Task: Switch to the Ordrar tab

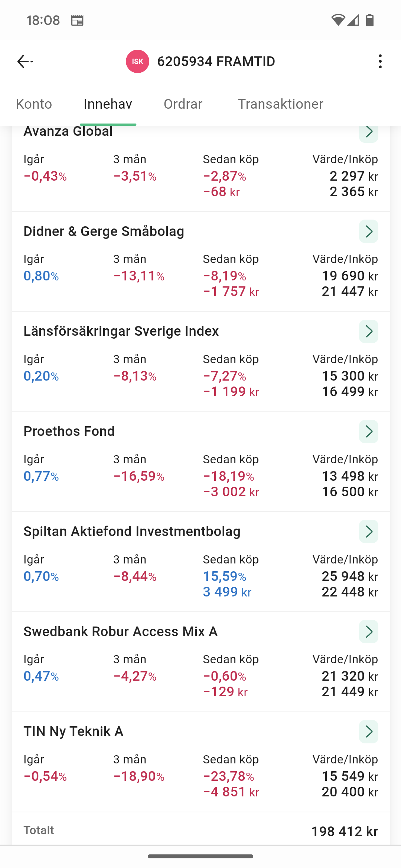Action: point(183,104)
